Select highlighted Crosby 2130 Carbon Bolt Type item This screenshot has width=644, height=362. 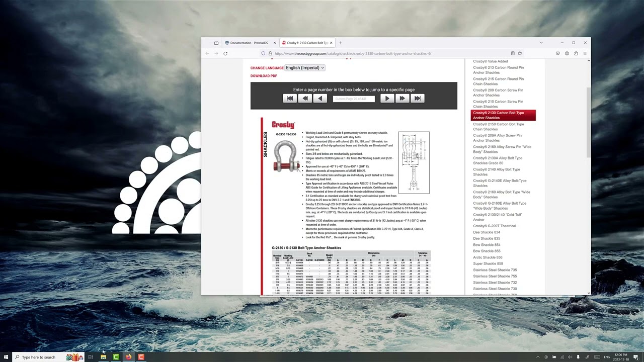503,115
